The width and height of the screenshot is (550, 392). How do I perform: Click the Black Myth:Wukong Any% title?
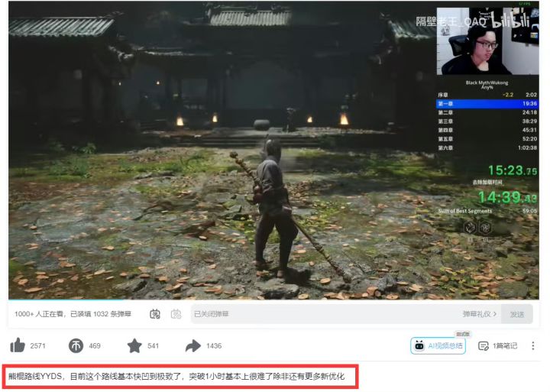[487, 85]
